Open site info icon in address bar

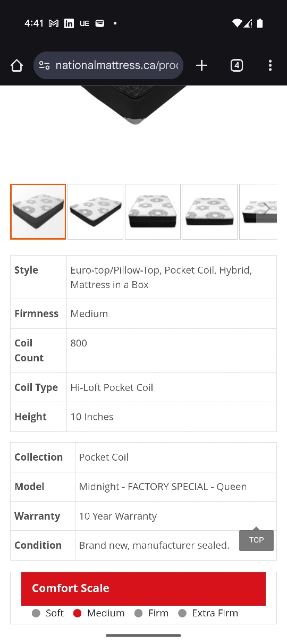coord(45,65)
